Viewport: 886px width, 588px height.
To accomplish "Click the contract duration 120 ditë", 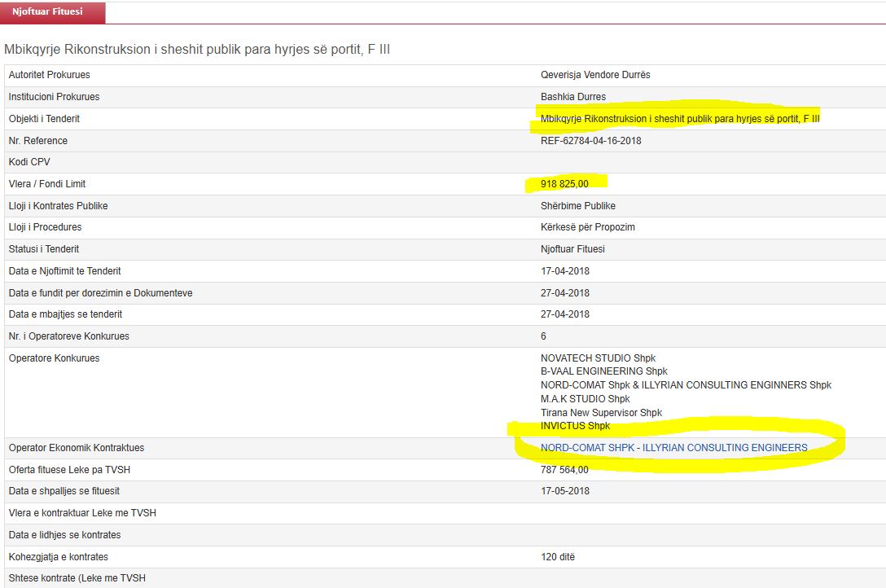I will 558,557.
